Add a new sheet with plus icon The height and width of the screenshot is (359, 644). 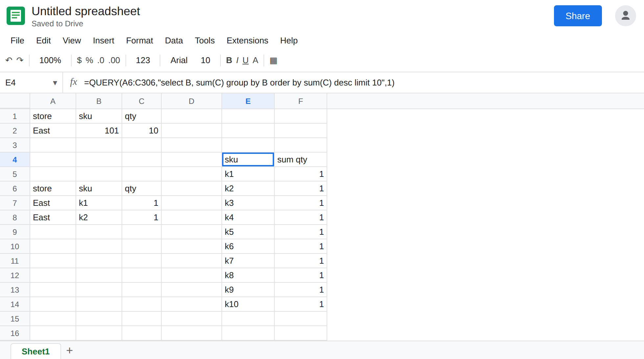point(70,350)
